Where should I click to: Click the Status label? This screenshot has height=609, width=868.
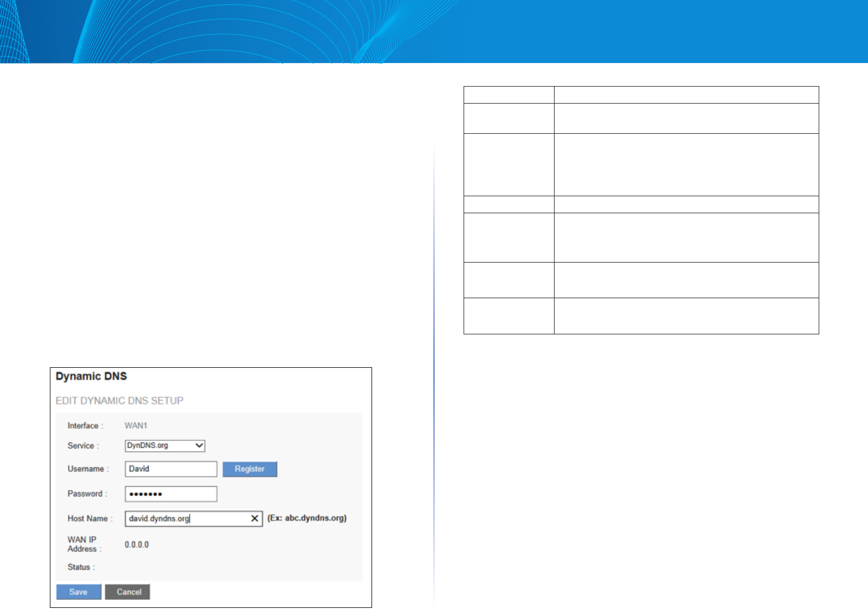click(x=81, y=567)
